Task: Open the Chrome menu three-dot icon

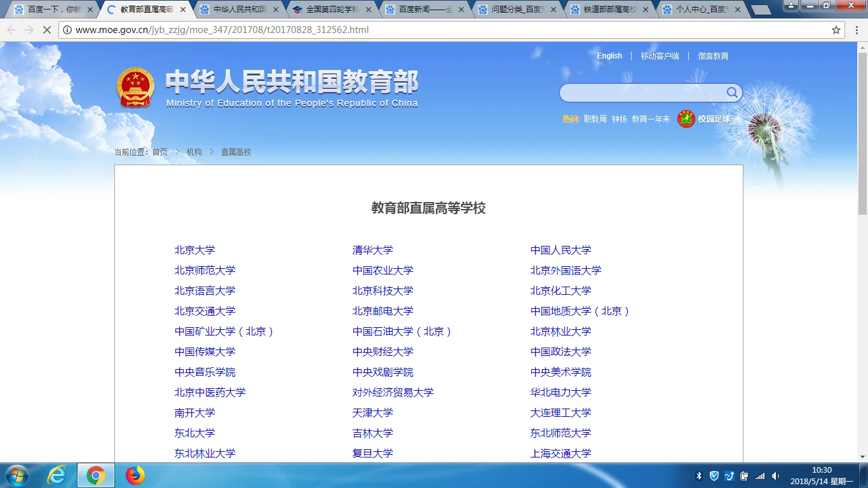Action: [857, 30]
